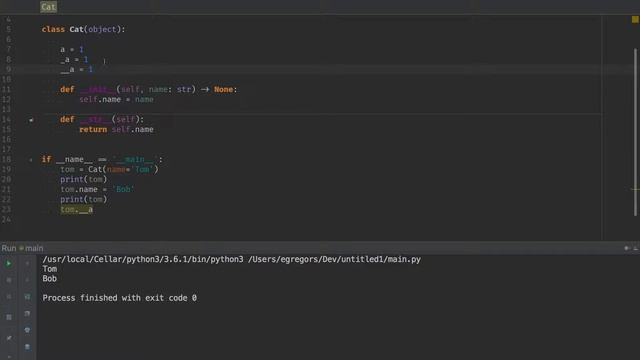
Task: Click the Cat breadcrumb above the editor
Action: pyautogui.click(x=48, y=7)
